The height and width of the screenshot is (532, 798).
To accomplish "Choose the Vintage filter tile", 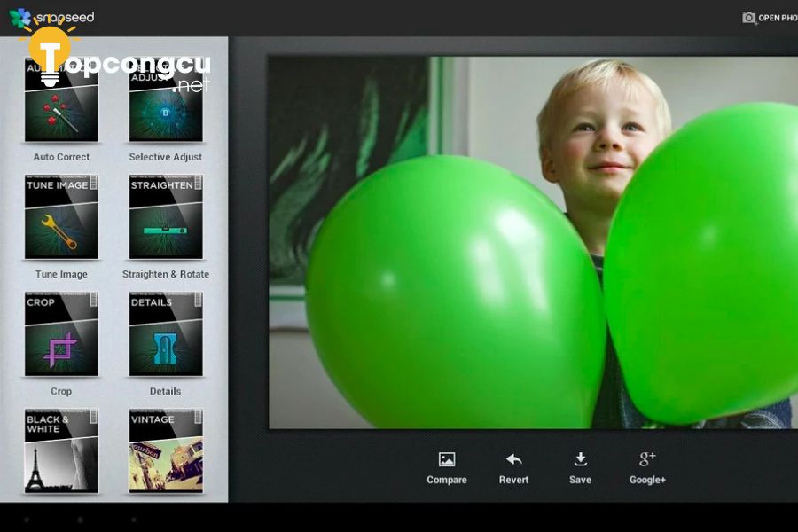I will (166, 451).
